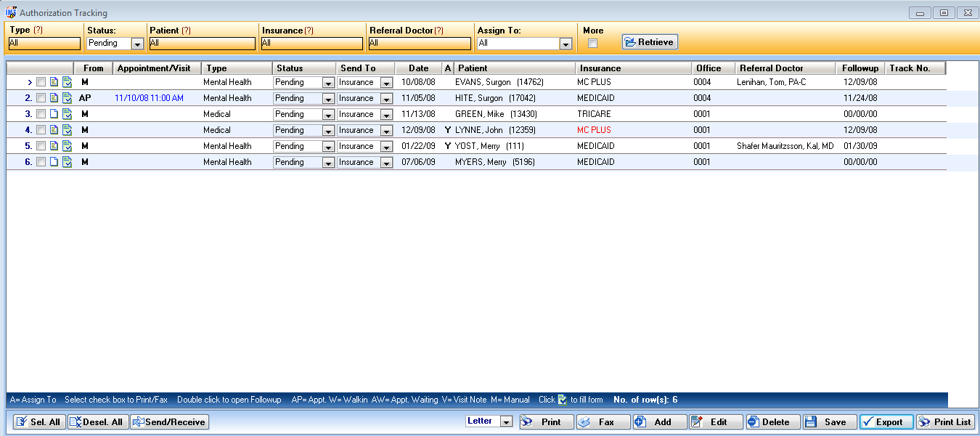Image resolution: width=980 pixels, height=436 pixels.
Task: Open document icon in YOST, Merry row
Action: tap(54, 146)
